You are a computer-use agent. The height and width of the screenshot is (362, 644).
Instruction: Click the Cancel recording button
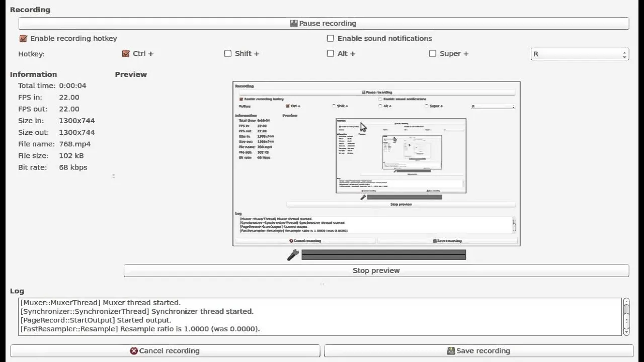[165, 351]
